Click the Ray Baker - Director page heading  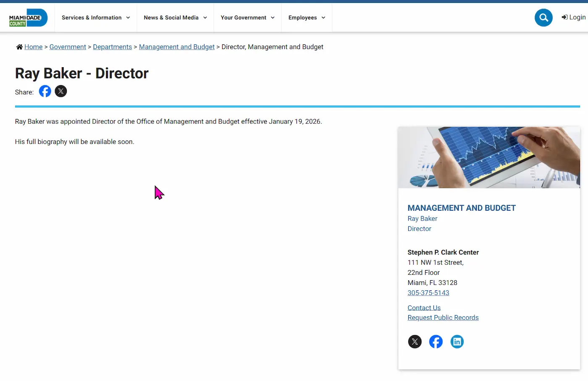pyautogui.click(x=82, y=73)
